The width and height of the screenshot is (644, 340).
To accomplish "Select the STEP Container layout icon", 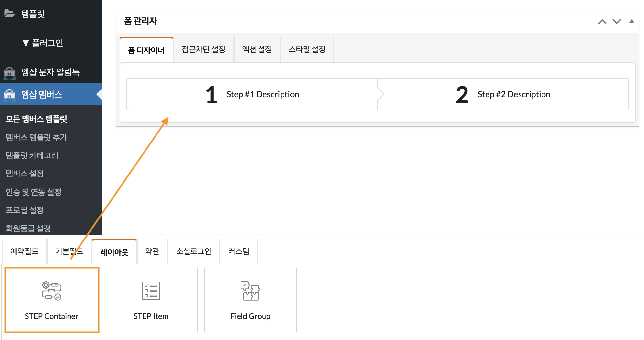I will tap(52, 291).
